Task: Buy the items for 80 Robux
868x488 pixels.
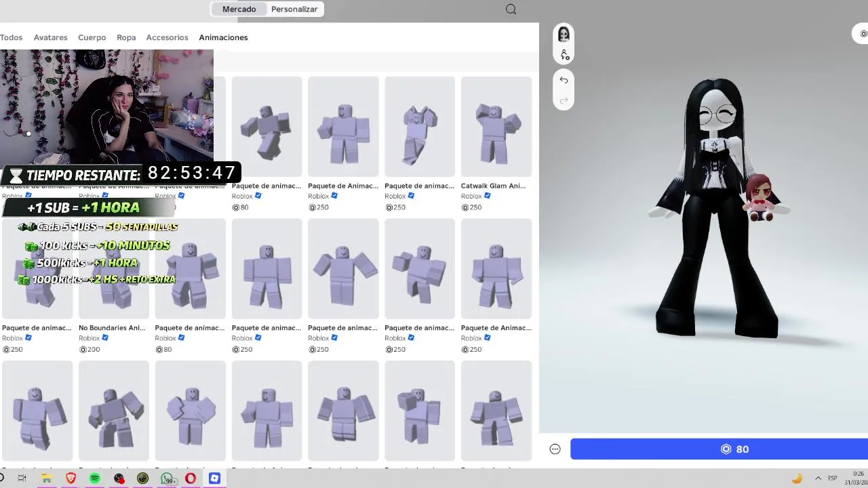Action: (x=719, y=449)
